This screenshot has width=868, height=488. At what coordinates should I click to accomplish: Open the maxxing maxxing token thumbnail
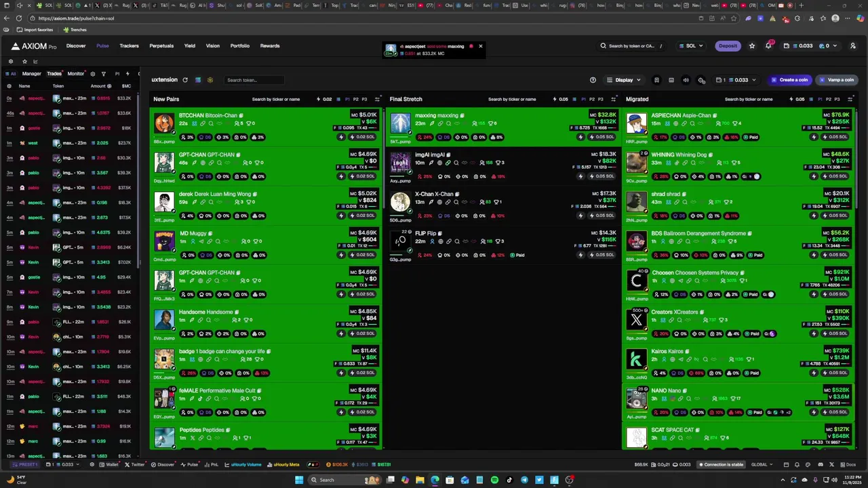pos(400,123)
